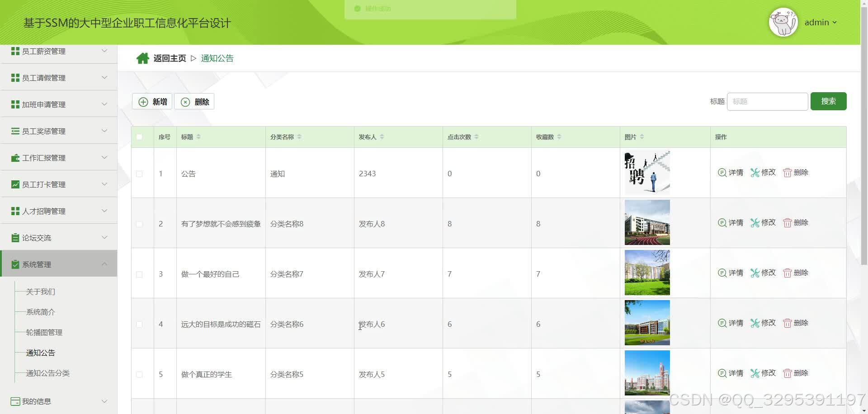Click the 员工打卡管理 chart icon

point(15,184)
